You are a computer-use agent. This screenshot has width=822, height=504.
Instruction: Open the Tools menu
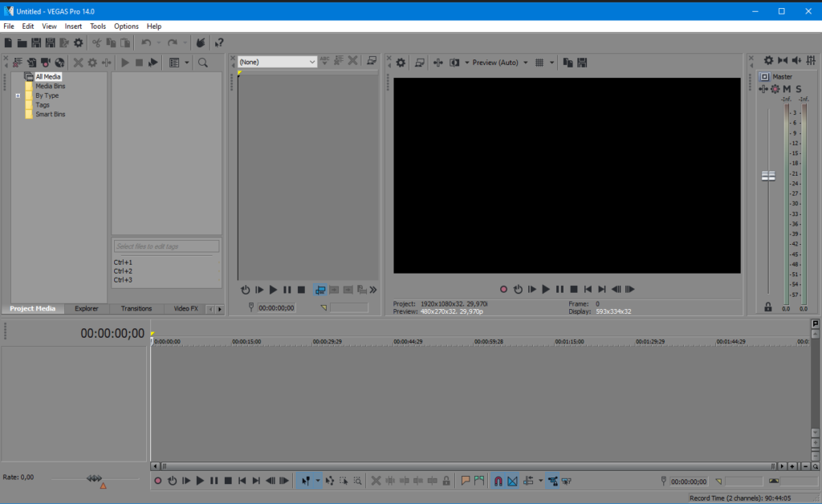pyautogui.click(x=97, y=26)
